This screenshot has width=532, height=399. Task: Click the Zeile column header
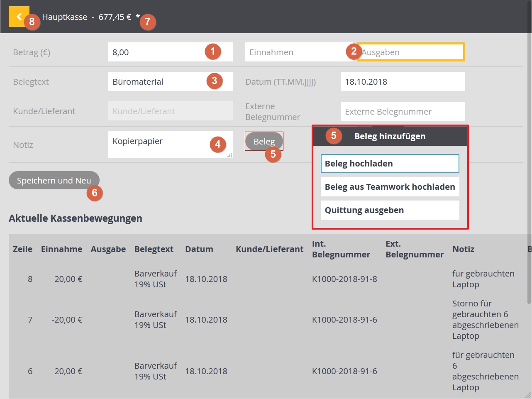[22, 249]
